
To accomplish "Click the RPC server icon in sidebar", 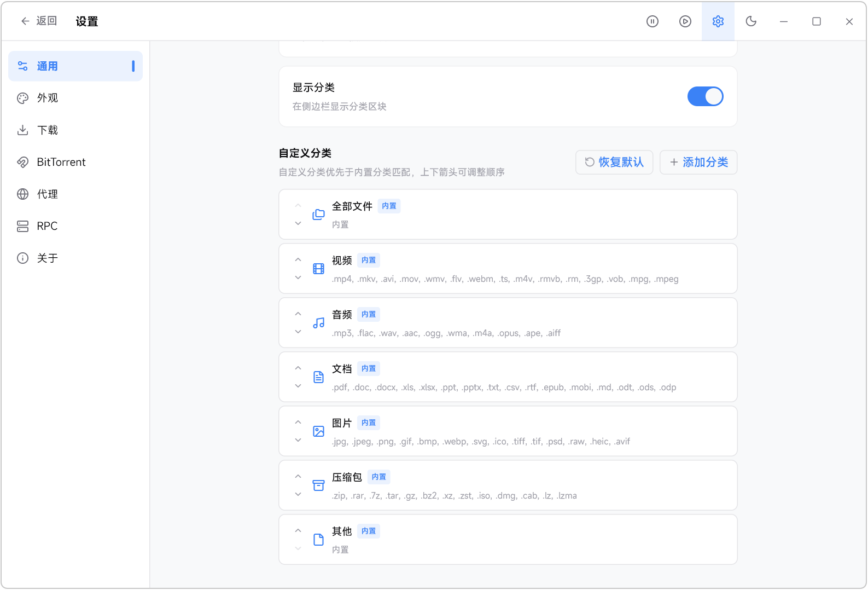I will [x=22, y=226].
